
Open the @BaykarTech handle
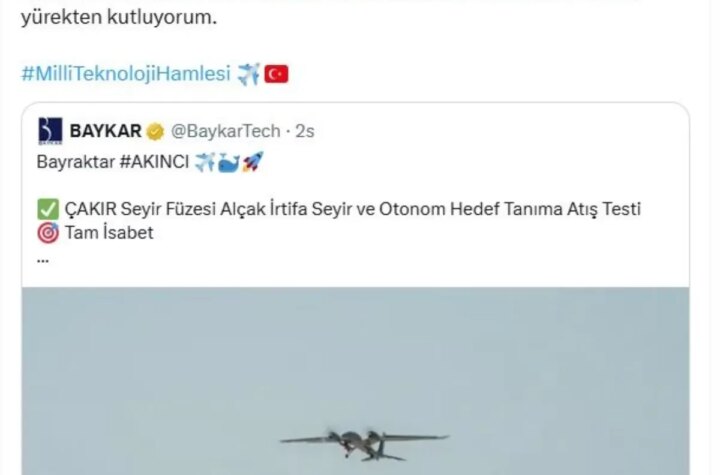pos(225,131)
